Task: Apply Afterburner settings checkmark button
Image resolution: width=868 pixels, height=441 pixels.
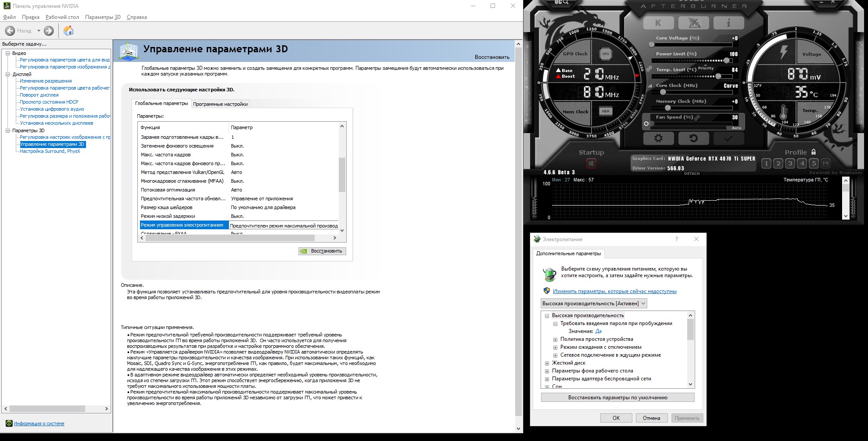Action: pyautogui.click(x=728, y=138)
